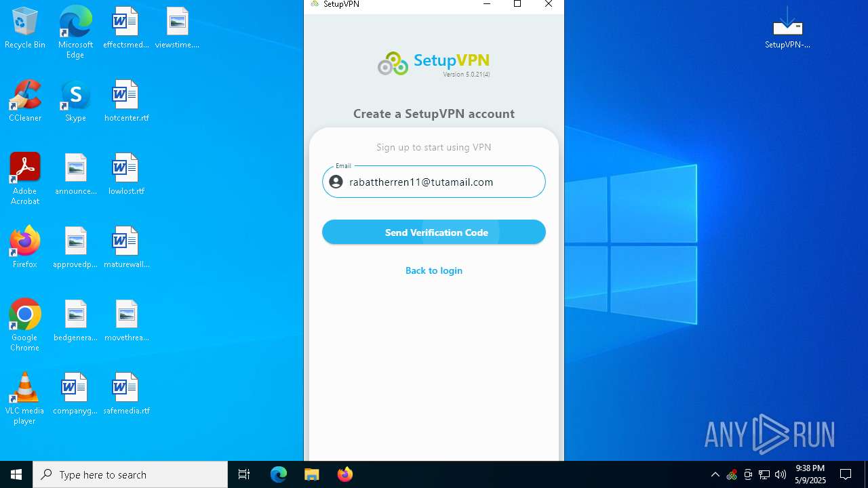Select the VLC media player shortcut
The height and width of the screenshot is (488, 868).
tap(25, 399)
